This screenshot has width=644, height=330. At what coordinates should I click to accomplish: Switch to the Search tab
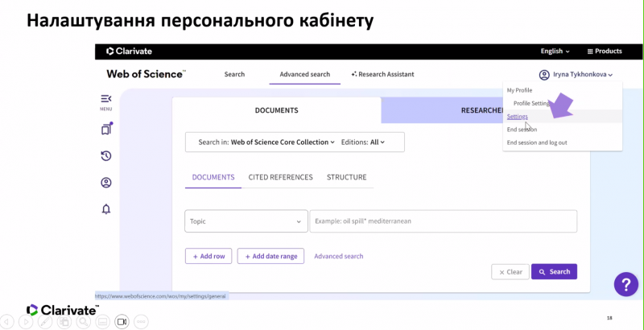[x=234, y=74]
